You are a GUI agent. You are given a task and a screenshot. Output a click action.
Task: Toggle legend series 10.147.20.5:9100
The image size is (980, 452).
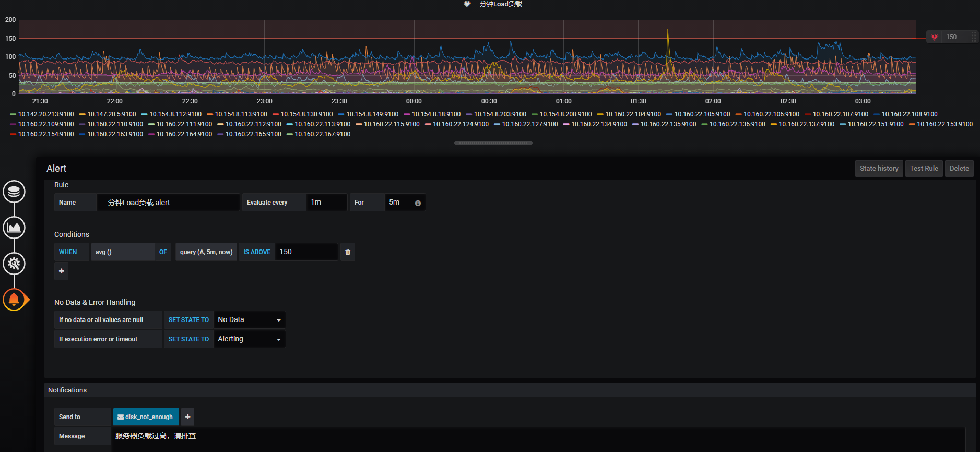(112, 114)
